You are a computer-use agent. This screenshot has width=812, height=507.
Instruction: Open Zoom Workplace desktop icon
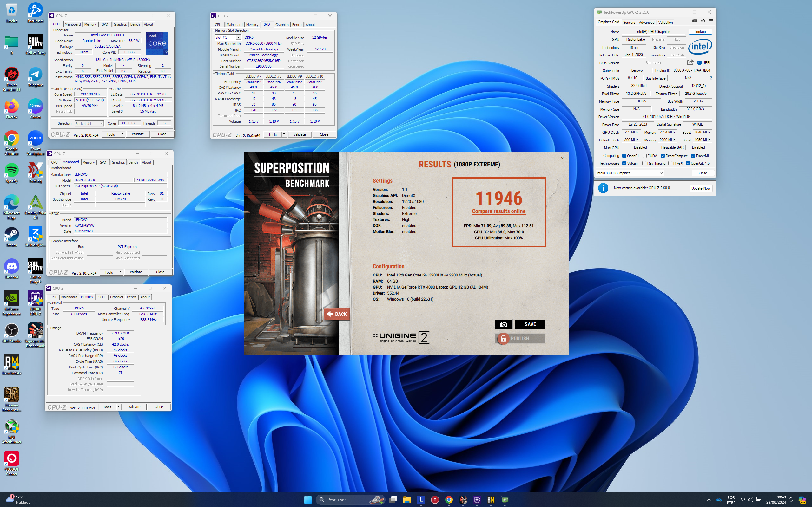coord(35,143)
